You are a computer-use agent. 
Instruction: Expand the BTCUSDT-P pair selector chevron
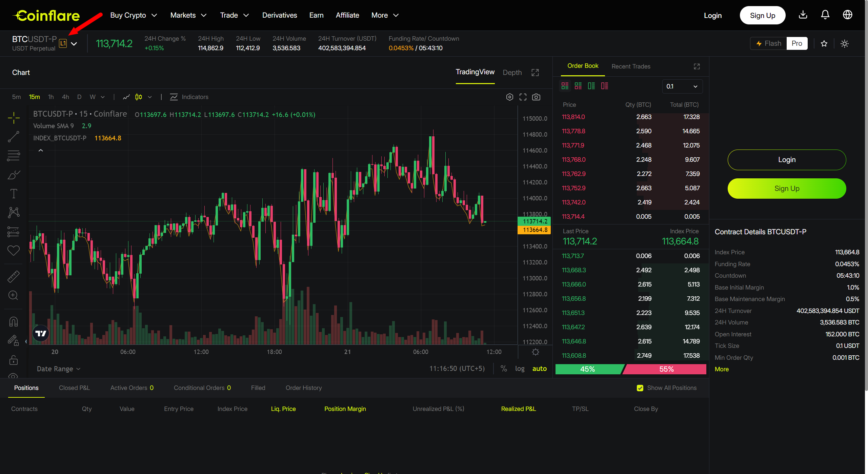(x=74, y=44)
